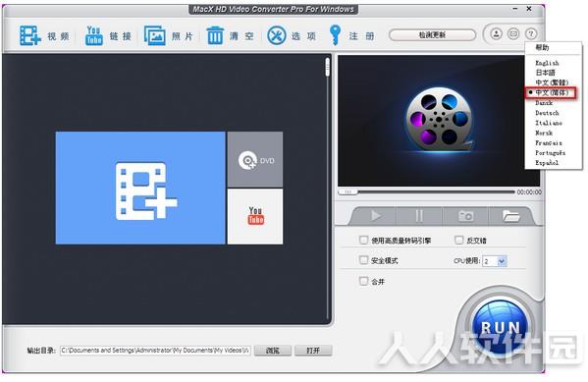Choose Deutsch language in menu
The image size is (588, 382).
(x=547, y=113)
